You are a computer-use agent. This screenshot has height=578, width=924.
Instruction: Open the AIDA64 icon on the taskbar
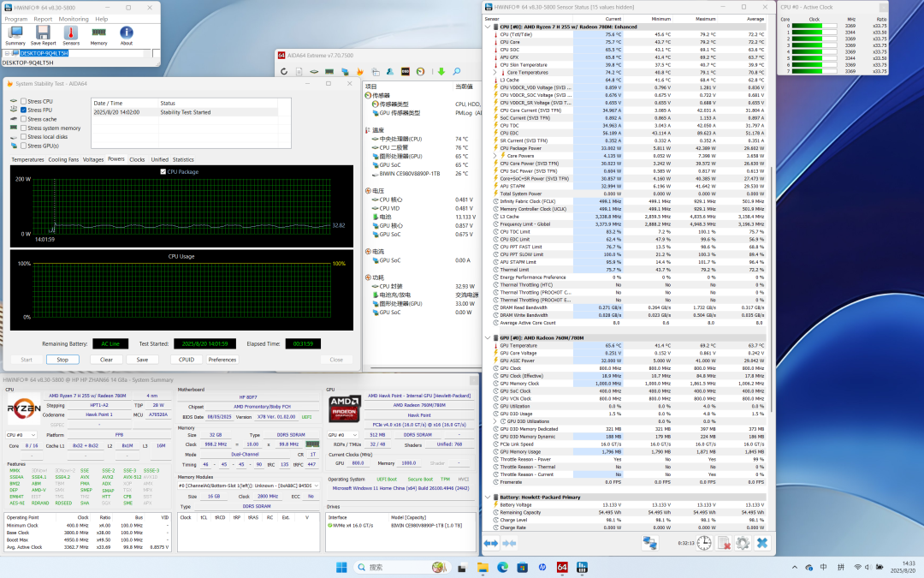coord(562,568)
